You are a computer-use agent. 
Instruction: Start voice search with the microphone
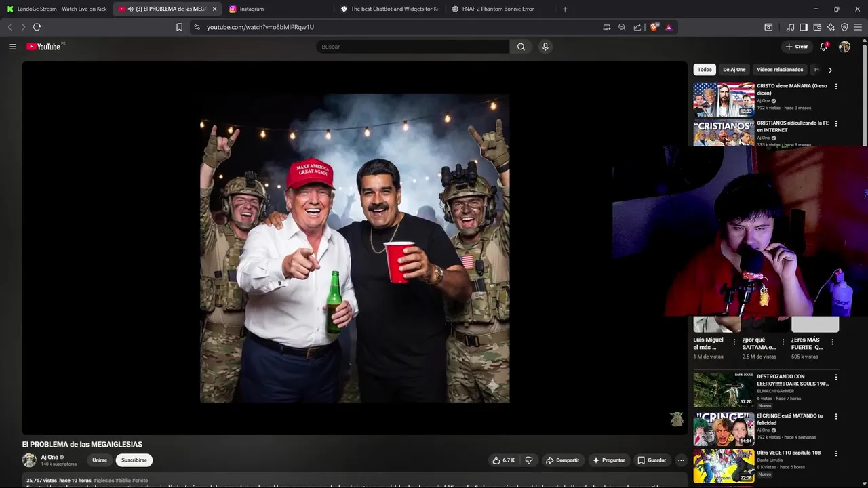pos(545,47)
